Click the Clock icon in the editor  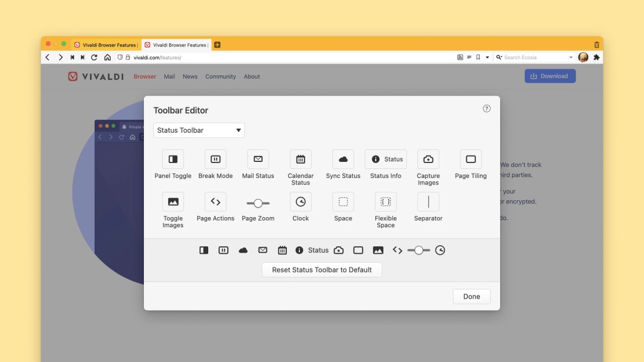tap(300, 202)
